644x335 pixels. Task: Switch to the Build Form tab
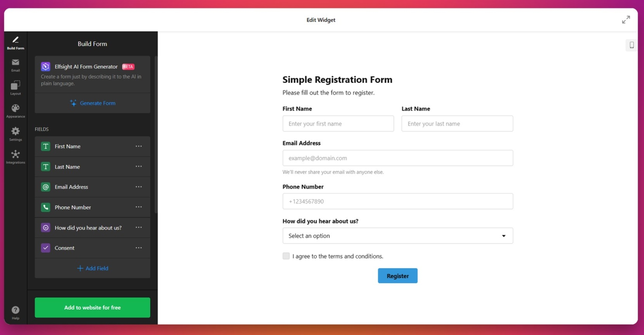(x=15, y=43)
